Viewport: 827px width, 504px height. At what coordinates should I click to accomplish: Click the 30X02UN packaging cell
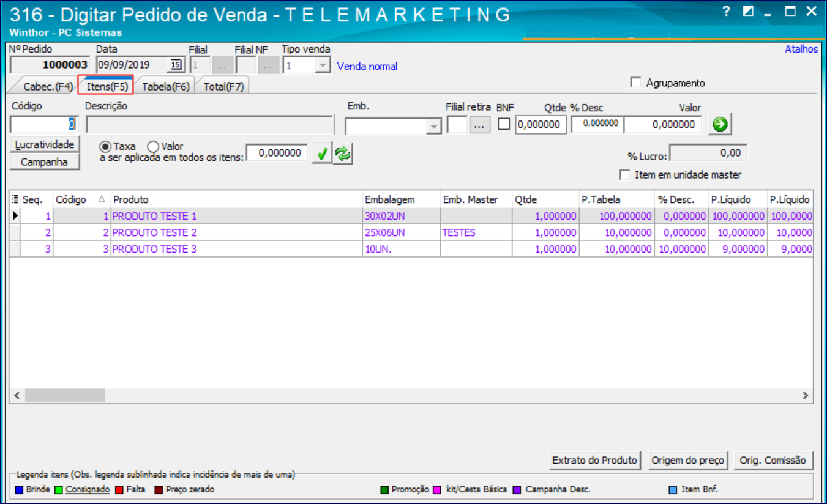tap(402, 216)
